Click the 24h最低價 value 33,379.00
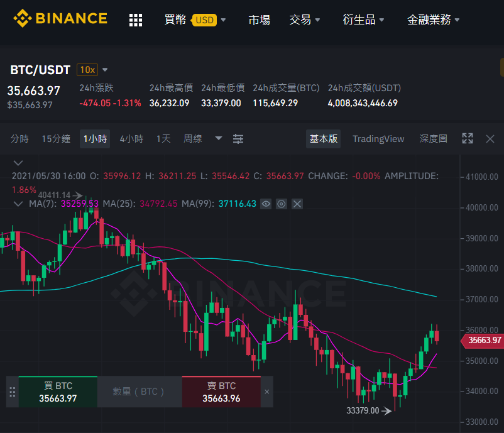 click(x=221, y=103)
